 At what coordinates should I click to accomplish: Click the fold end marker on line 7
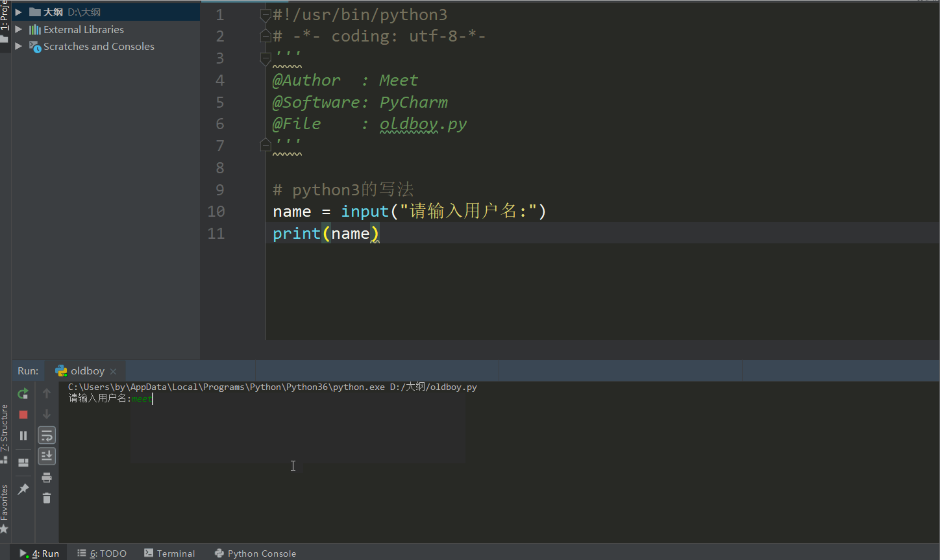pos(265,145)
